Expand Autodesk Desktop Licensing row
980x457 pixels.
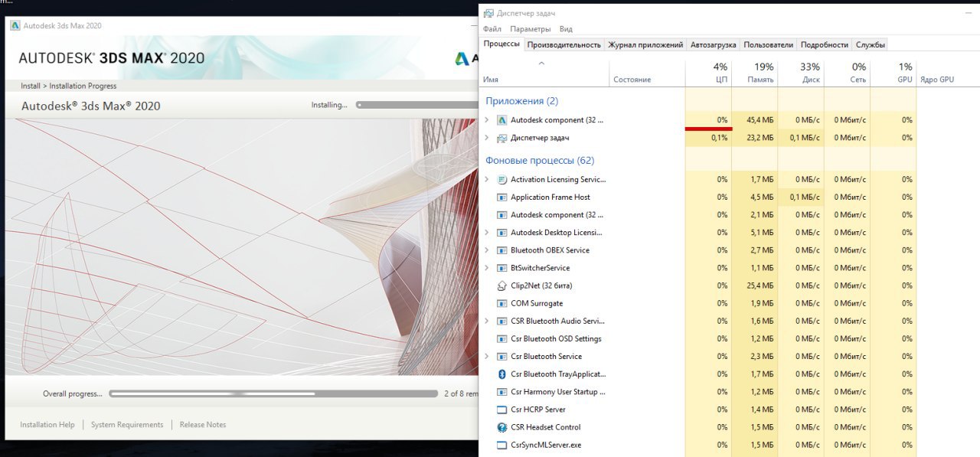(x=487, y=233)
